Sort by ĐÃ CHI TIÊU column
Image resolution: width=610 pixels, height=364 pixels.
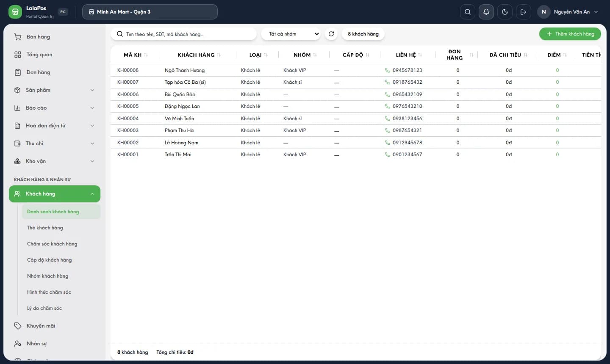click(525, 55)
